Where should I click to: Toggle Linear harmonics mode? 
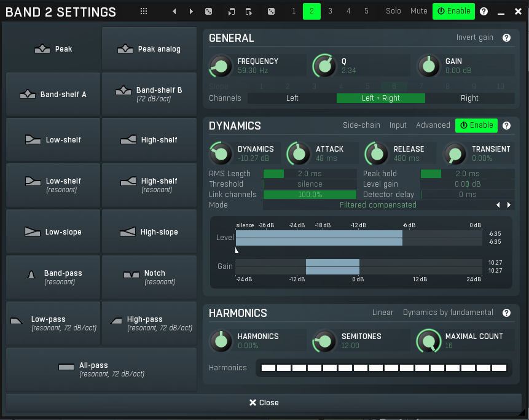383,313
